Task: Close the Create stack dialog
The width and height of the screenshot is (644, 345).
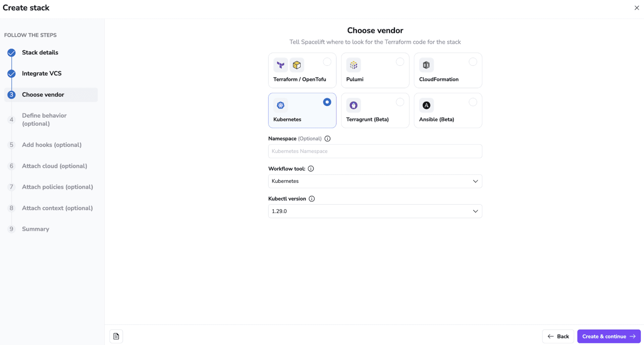Action: [x=637, y=8]
